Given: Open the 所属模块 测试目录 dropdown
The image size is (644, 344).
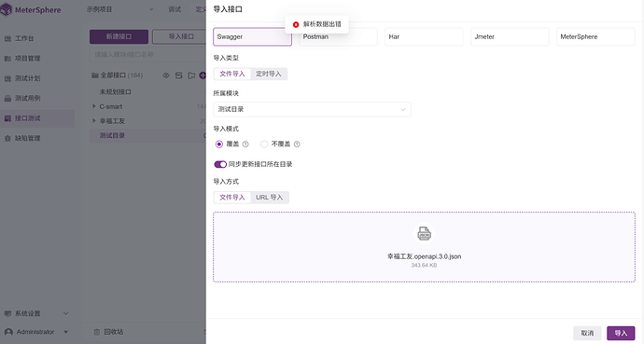Looking at the screenshot, I should point(312,109).
